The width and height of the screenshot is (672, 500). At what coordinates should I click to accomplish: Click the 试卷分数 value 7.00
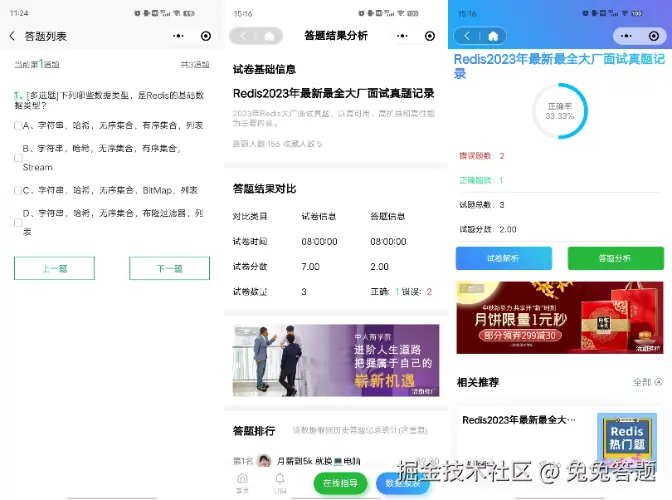[x=310, y=266]
